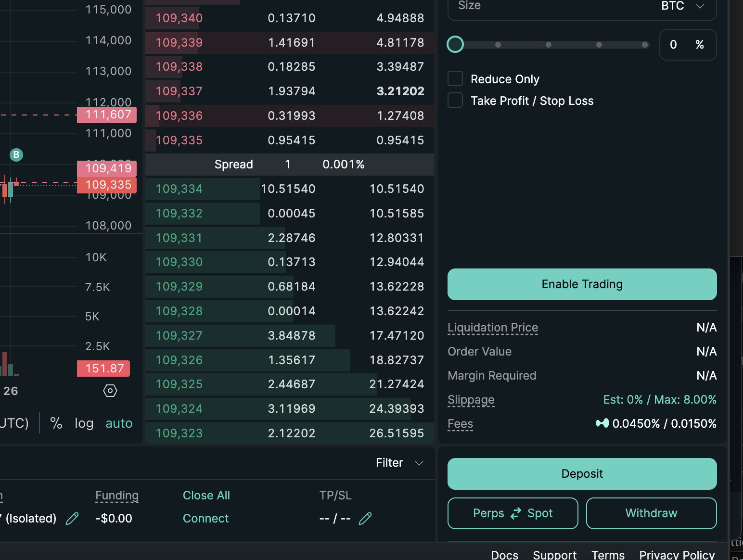
Task: Click the Perps-Spot swap arrows icon
Action: coord(516,513)
